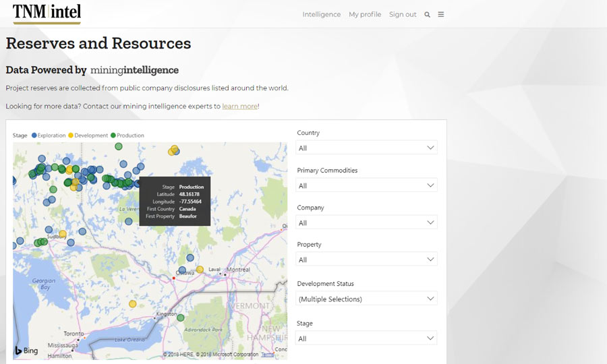
Task: Click the green marker near Kingston
Action: pyautogui.click(x=181, y=317)
